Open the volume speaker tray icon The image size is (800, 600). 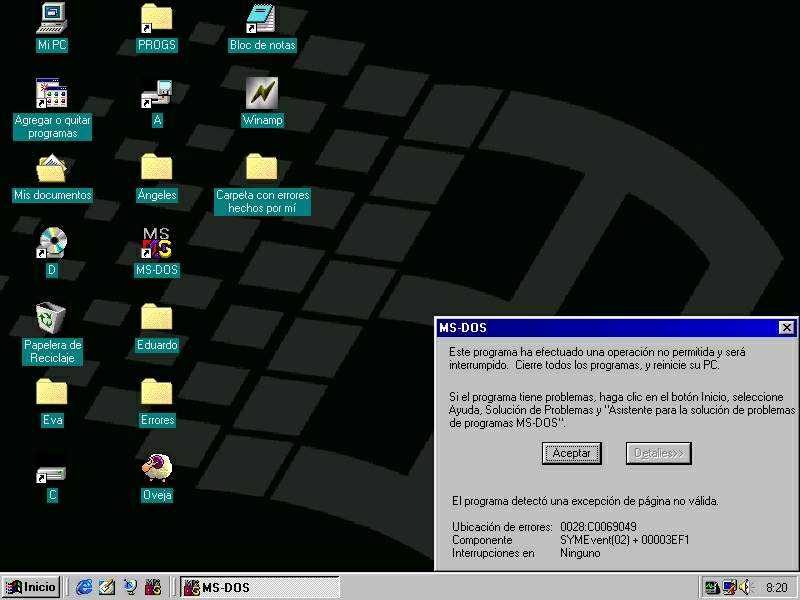point(746,587)
